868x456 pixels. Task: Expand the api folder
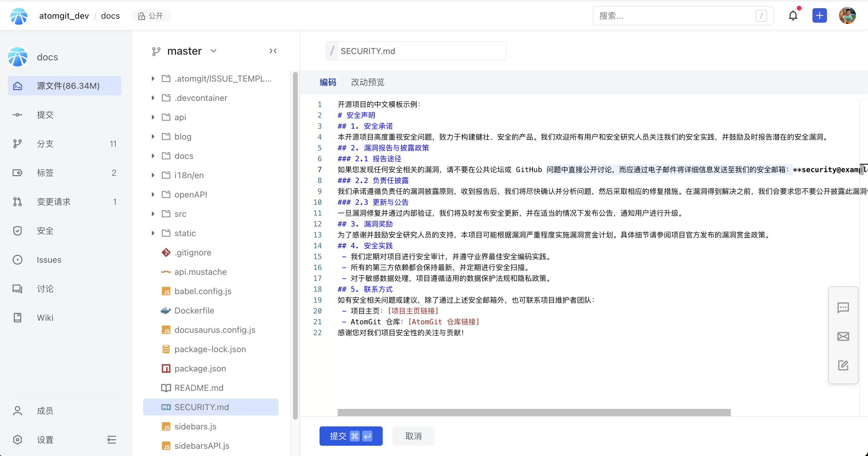153,117
